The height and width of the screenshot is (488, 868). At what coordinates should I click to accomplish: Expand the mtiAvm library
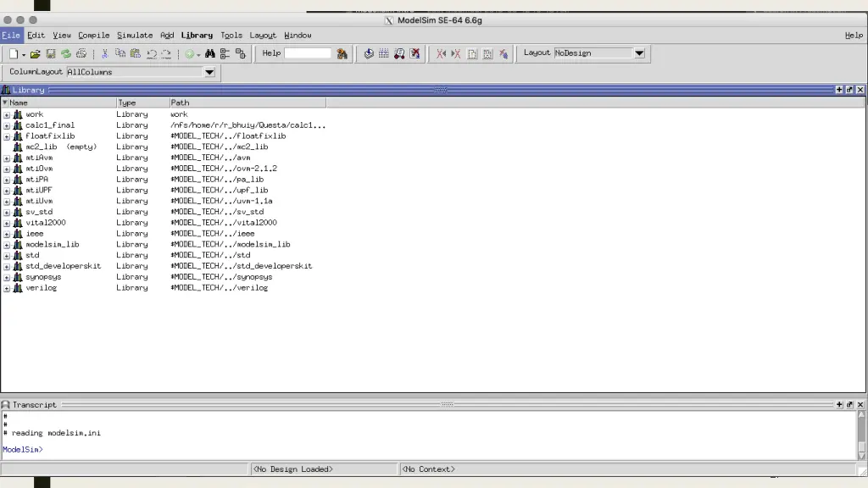7,158
